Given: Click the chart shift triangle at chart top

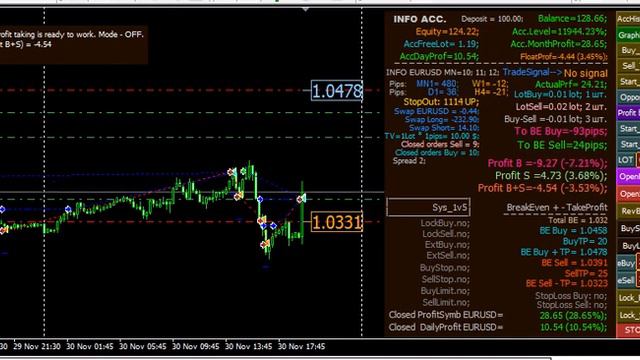Looking at the screenshot, I should tap(305, 9).
